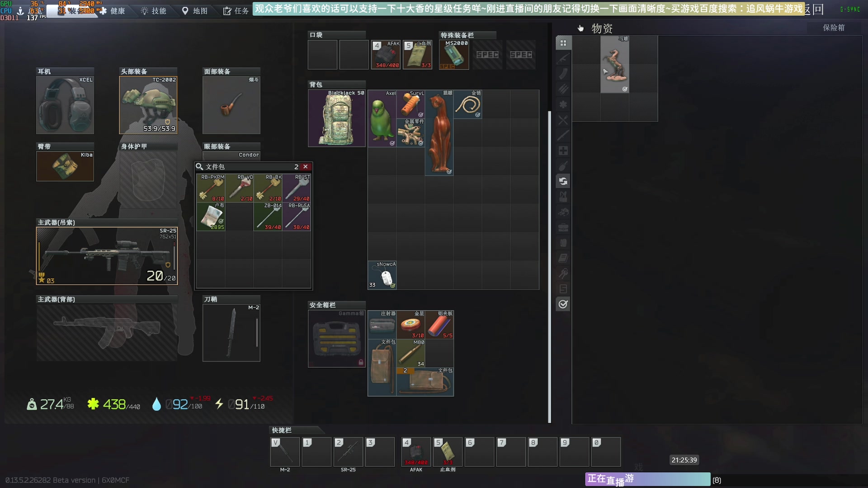Filter loot by magazines icon
Screen dimensions: 868x488
coord(563,74)
